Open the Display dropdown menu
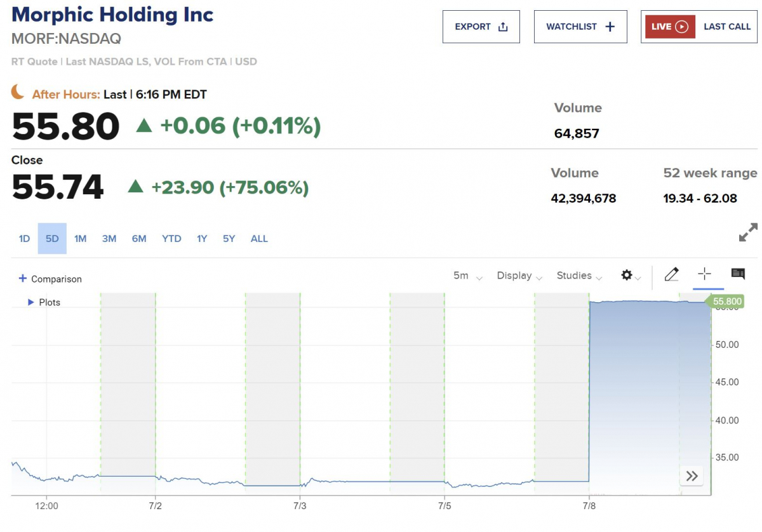 pyautogui.click(x=519, y=276)
